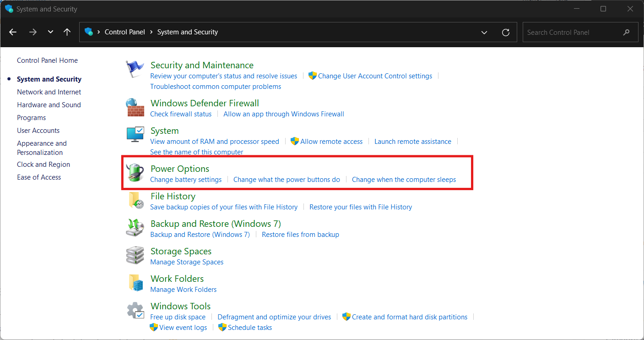Click Manage Storage Spaces link
This screenshot has width=644, height=340.
[187, 262]
